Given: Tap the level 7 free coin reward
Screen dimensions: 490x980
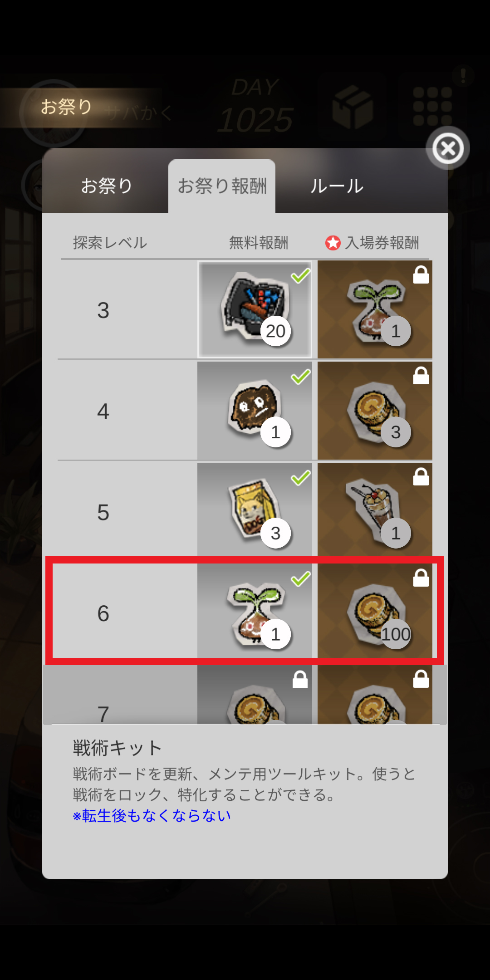Looking at the screenshot, I should pos(255,695).
